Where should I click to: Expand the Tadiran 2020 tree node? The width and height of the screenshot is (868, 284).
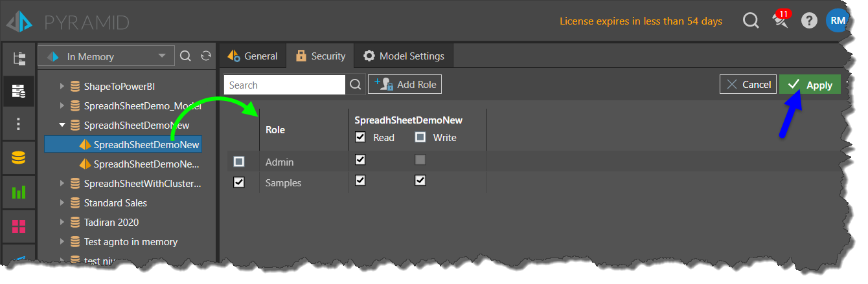coord(62,222)
